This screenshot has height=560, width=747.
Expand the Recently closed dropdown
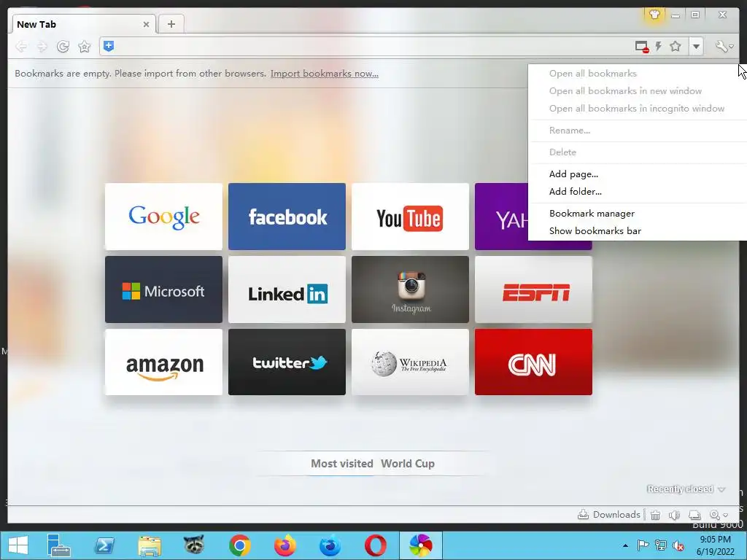coord(686,489)
